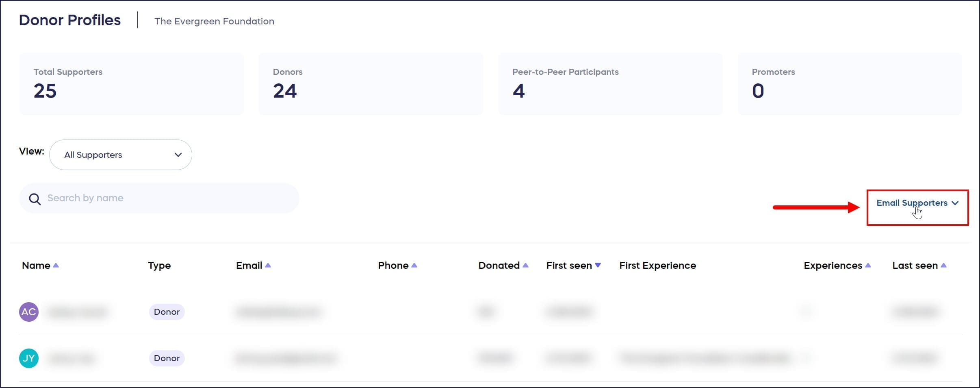Click the JY avatar icon
The image size is (980, 388).
pyautogui.click(x=29, y=358)
